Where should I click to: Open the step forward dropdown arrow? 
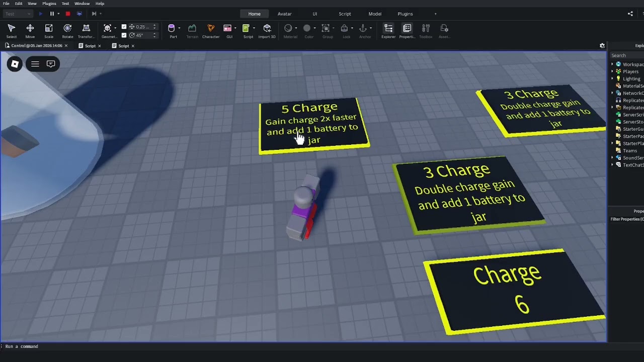click(x=100, y=14)
